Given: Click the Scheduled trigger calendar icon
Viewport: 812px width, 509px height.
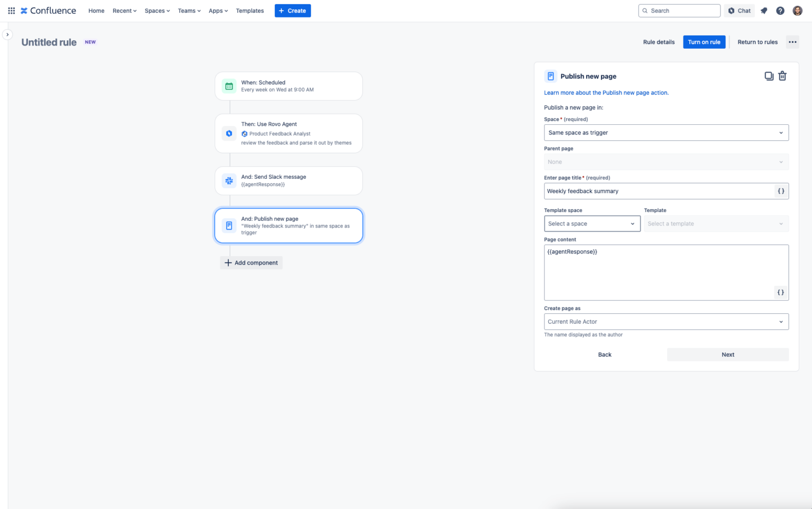Looking at the screenshot, I should 228,86.
